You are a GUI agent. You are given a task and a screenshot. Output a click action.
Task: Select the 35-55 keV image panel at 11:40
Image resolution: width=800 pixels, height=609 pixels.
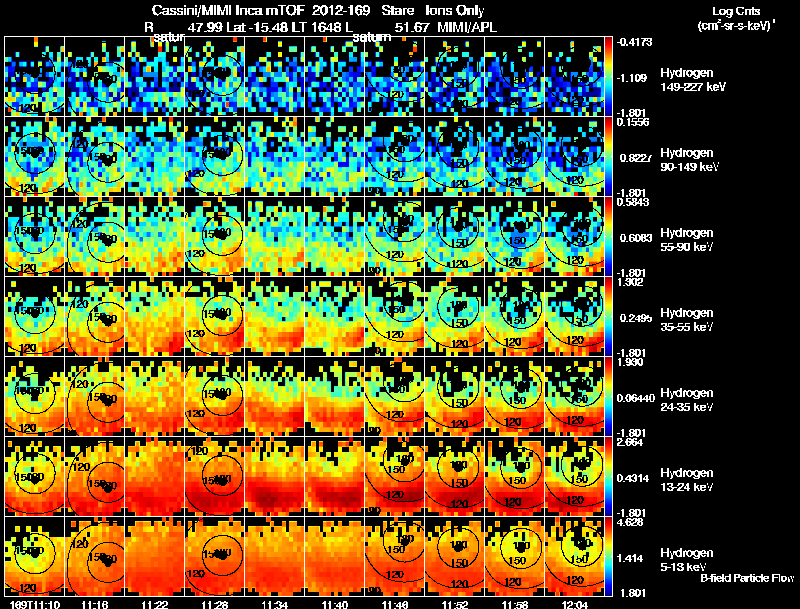click(335, 316)
